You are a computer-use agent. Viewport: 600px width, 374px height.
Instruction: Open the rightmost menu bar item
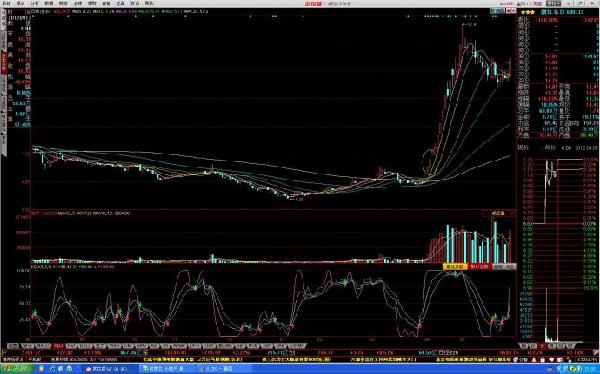[149, 3]
